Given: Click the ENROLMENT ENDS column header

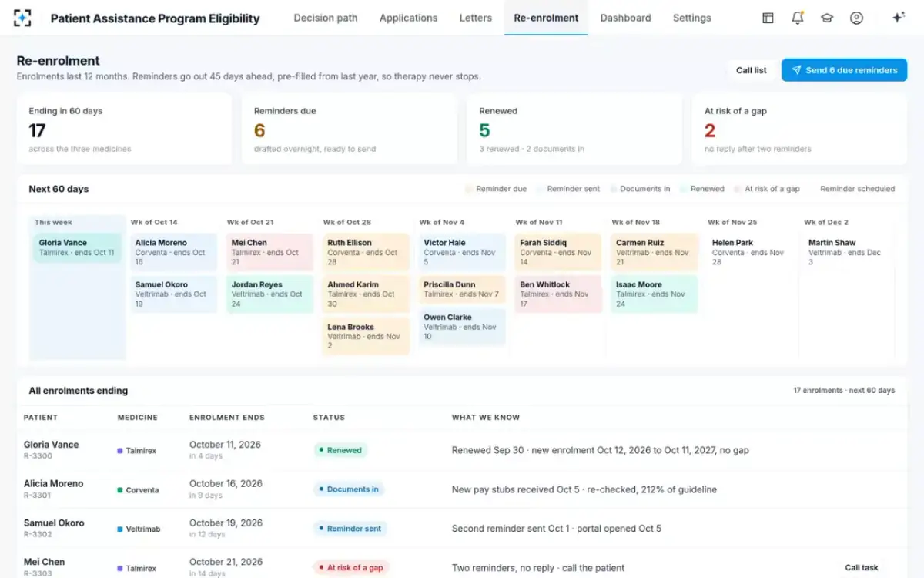Looking at the screenshot, I should pyautogui.click(x=227, y=418).
